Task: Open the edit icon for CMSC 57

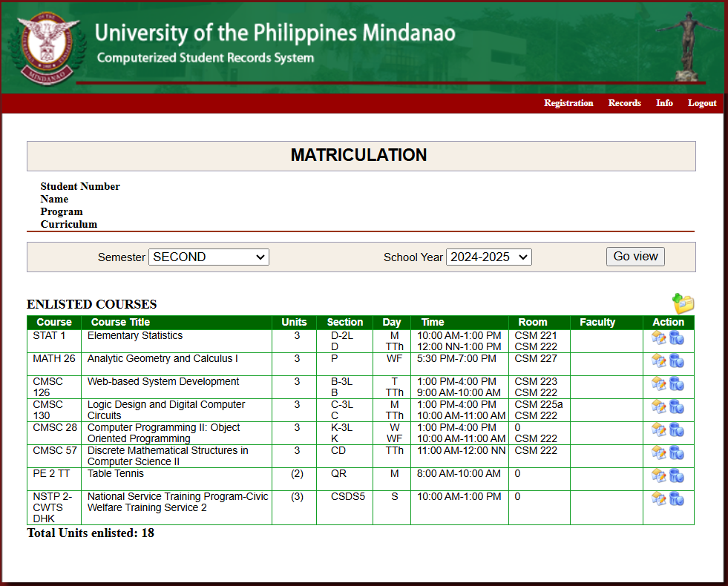Action: [x=659, y=452]
